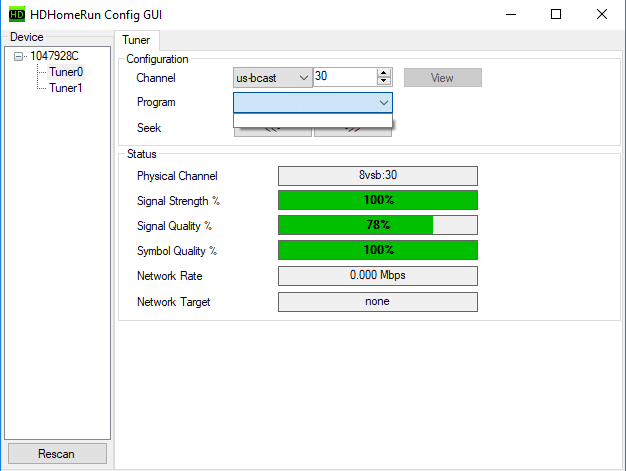
Task: Decrease channel number with down arrow
Action: point(384,81)
